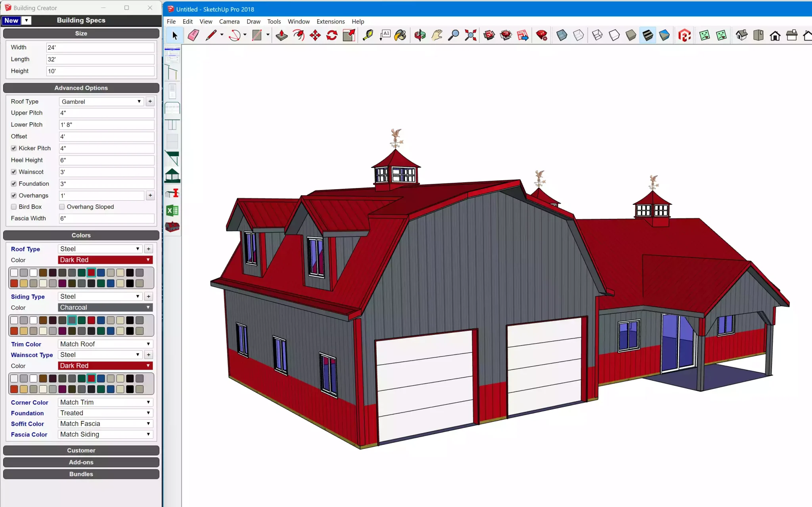812x507 pixels.
Task: Select the Tape Measure tool
Action: pyautogui.click(x=368, y=35)
